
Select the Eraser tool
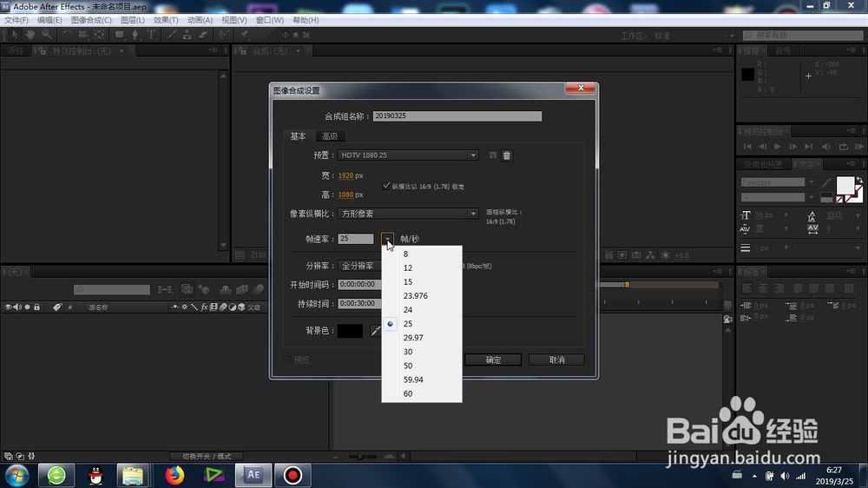[x=203, y=35]
